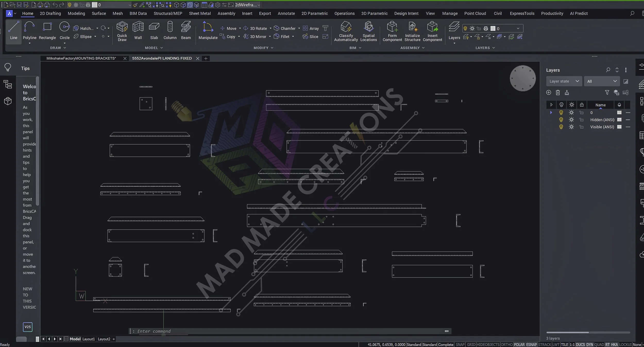The width and height of the screenshot is (644, 347).
Task: Select the Slab tool
Action: point(154,30)
